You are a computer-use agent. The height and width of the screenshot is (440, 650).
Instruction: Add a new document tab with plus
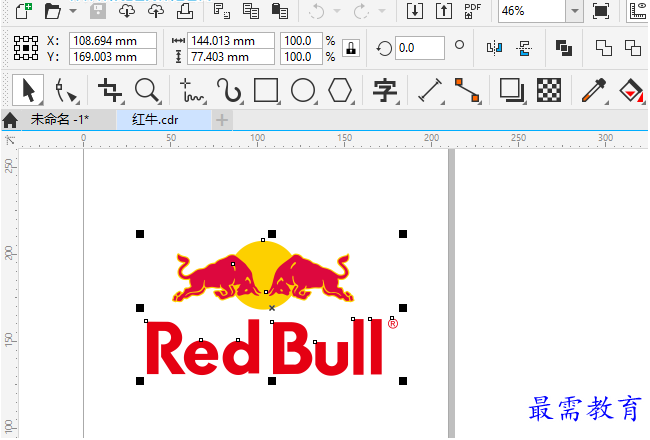point(222,120)
